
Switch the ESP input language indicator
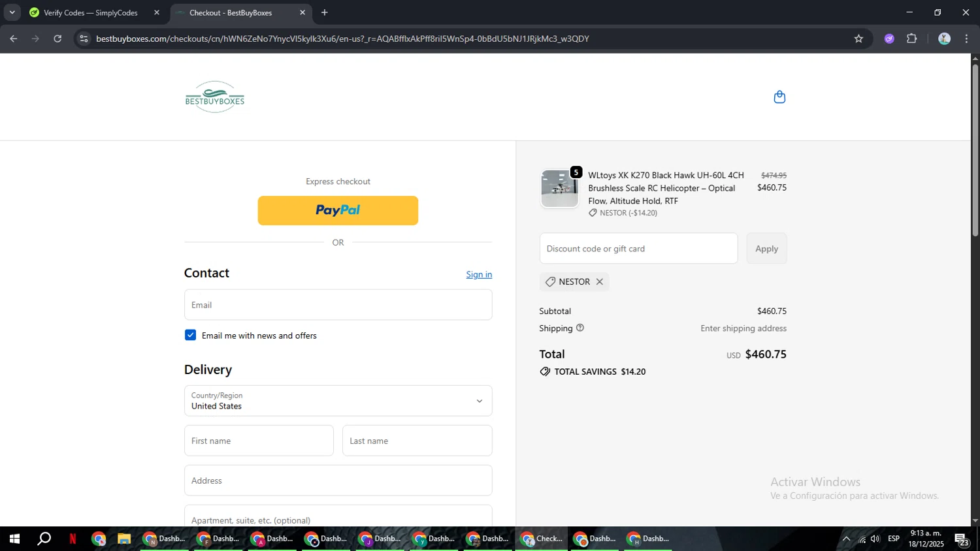(894, 539)
